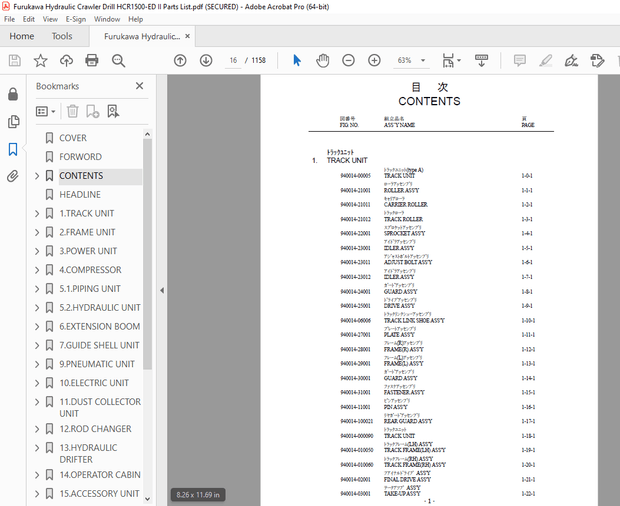Zoom out with minus icon

click(348, 60)
